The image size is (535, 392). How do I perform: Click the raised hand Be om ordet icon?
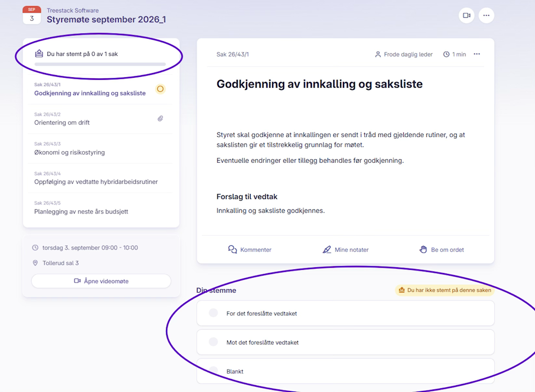pos(423,250)
